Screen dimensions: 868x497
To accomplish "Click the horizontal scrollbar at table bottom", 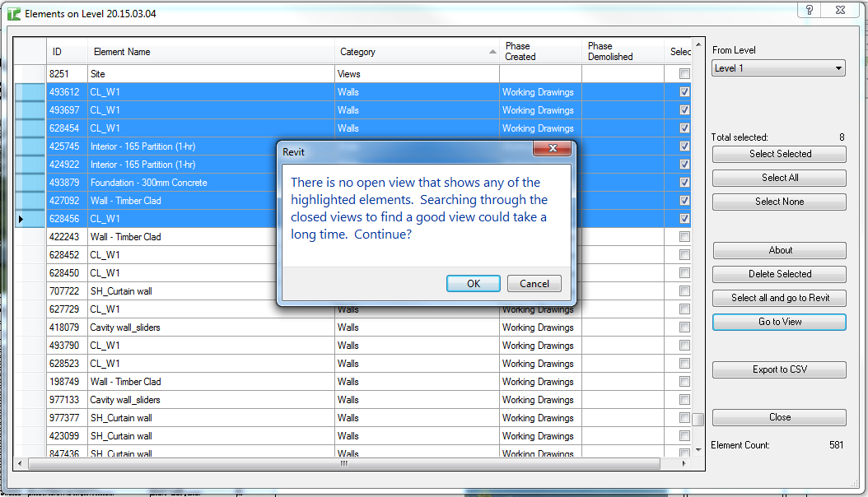I will 345,464.
